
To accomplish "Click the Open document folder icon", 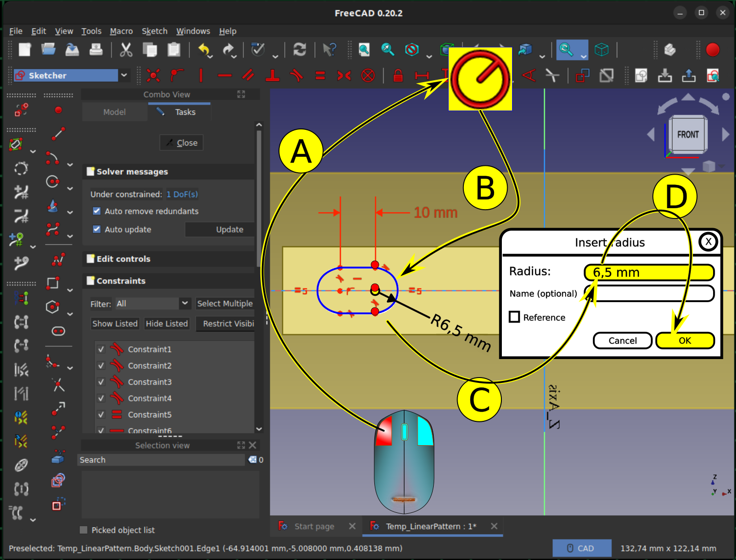I will [x=48, y=50].
